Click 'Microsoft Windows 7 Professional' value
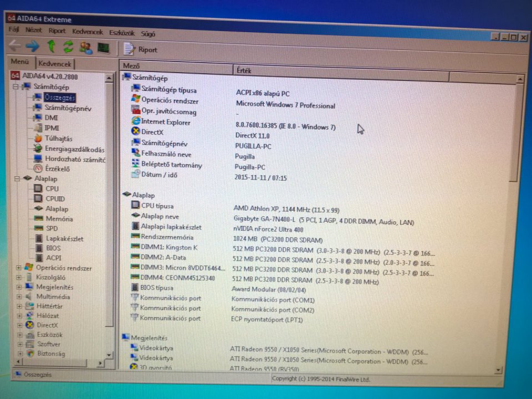 285,105
